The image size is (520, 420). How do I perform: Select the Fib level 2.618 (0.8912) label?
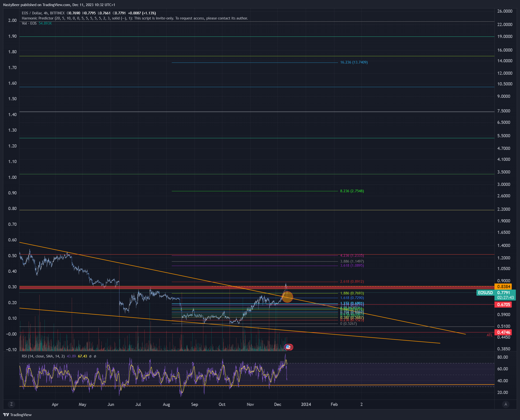click(x=352, y=282)
